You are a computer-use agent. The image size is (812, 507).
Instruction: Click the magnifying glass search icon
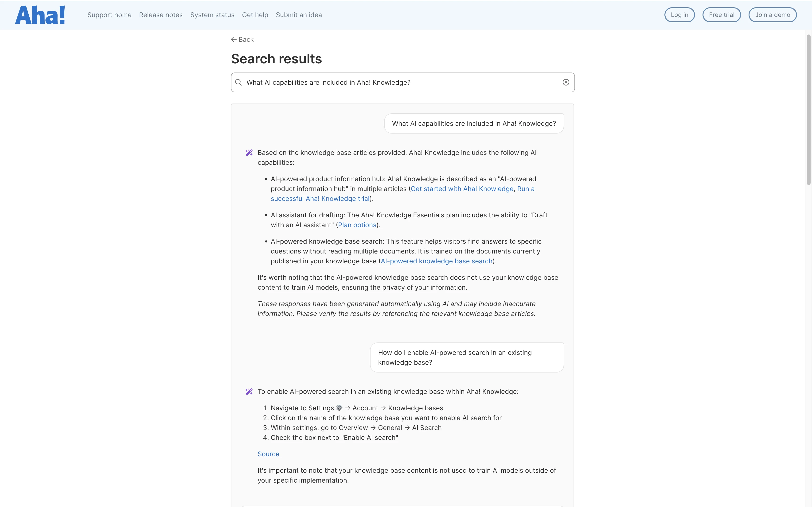pos(238,82)
